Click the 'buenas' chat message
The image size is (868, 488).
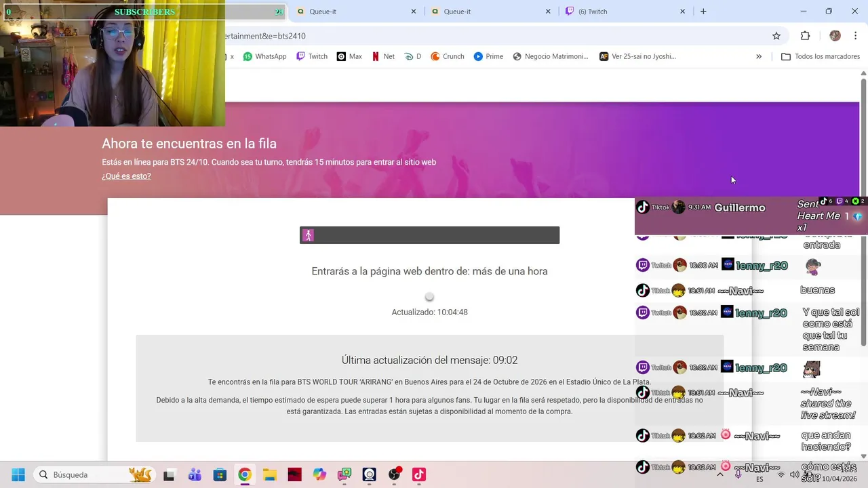[817, 290]
